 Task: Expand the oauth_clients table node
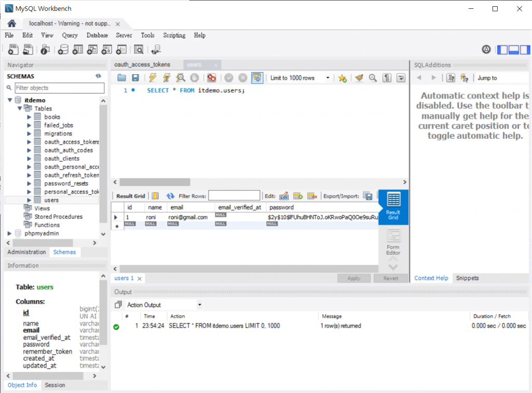[29, 159]
